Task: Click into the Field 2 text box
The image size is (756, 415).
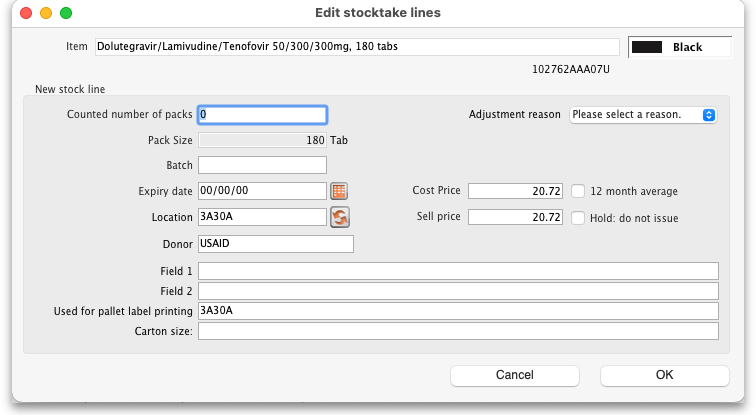Action: pyautogui.click(x=458, y=291)
